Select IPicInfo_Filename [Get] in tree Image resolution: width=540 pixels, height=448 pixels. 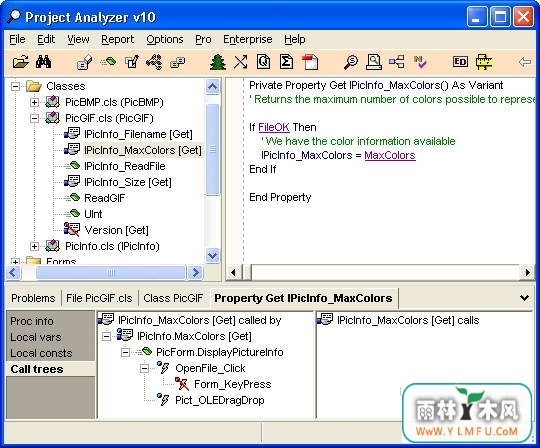pos(138,134)
